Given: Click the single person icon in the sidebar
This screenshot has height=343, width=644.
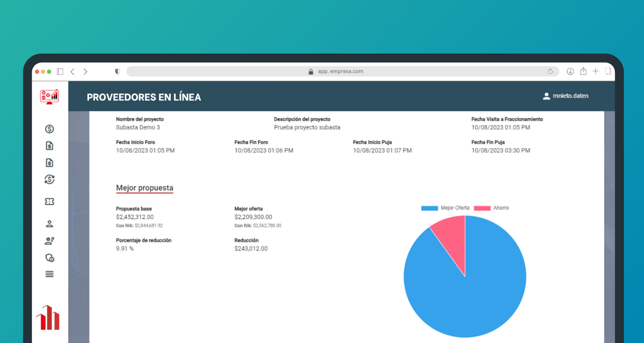Looking at the screenshot, I should coord(49,223).
